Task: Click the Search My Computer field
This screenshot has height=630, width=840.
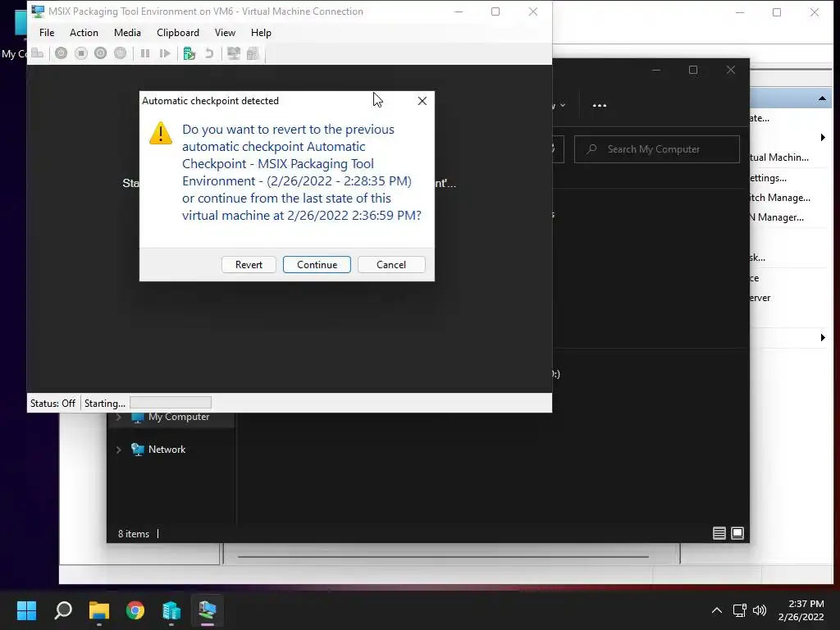Action: [657, 149]
